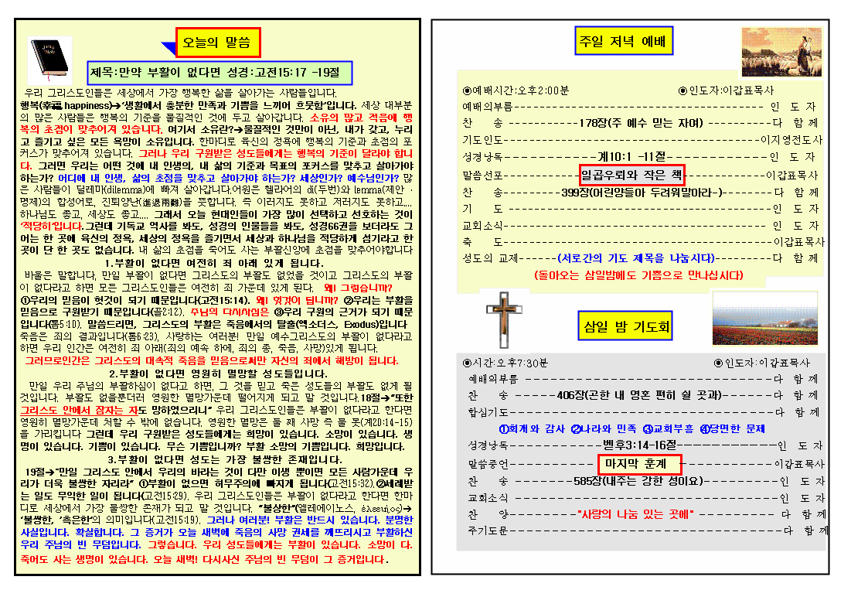Click the 주일 저녁 예배 heading box
868x614 pixels.
625,41
